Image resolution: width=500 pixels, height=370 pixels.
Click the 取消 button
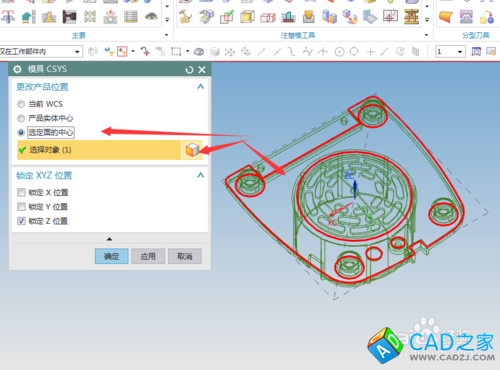(185, 256)
